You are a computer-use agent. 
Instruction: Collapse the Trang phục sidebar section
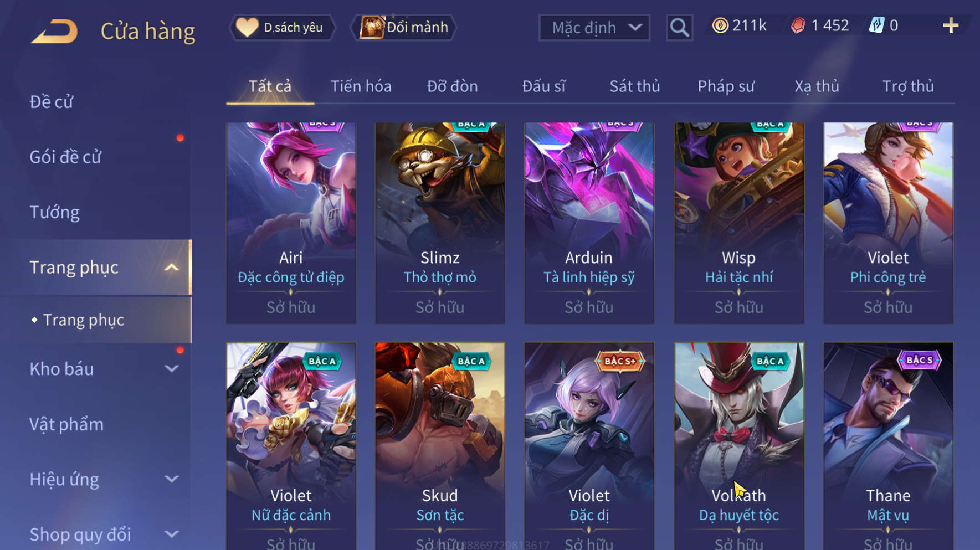tap(172, 268)
